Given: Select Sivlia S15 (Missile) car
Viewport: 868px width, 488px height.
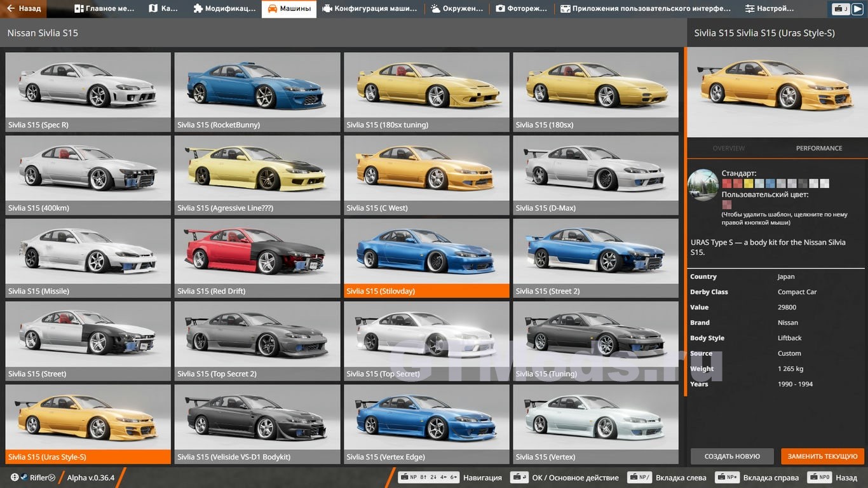Looking at the screenshot, I should click(88, 258).
